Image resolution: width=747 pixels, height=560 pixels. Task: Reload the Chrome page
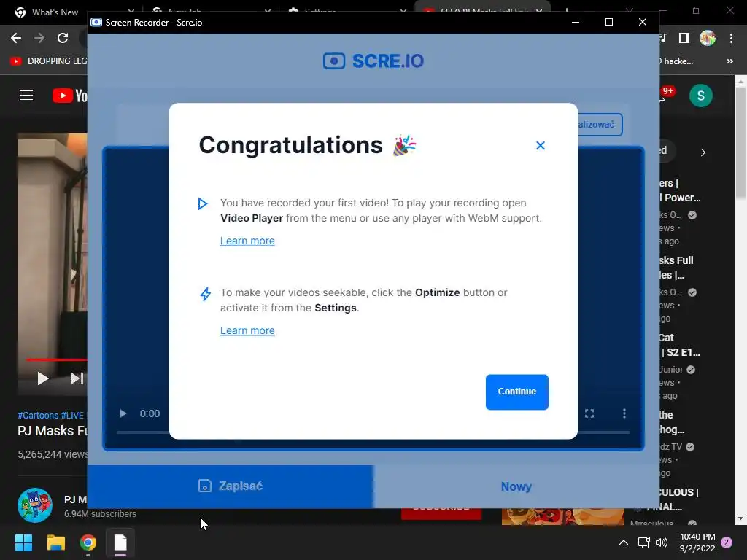63,38
